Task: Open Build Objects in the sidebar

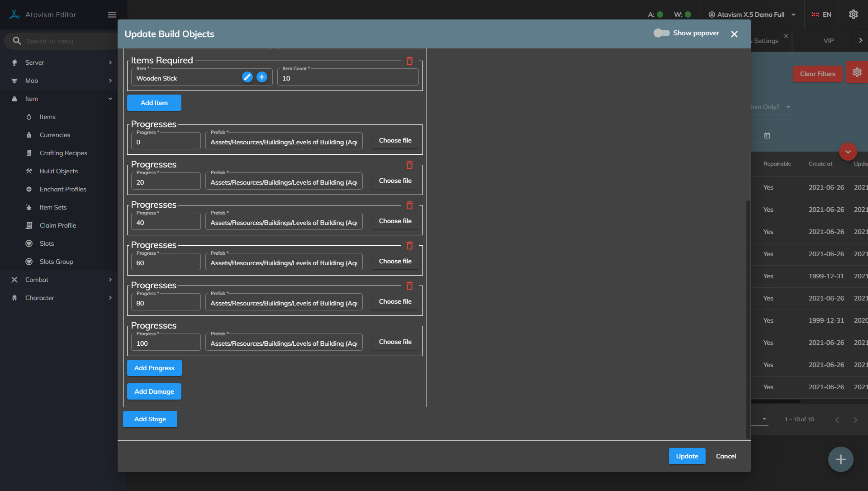Action: (59, 171)
